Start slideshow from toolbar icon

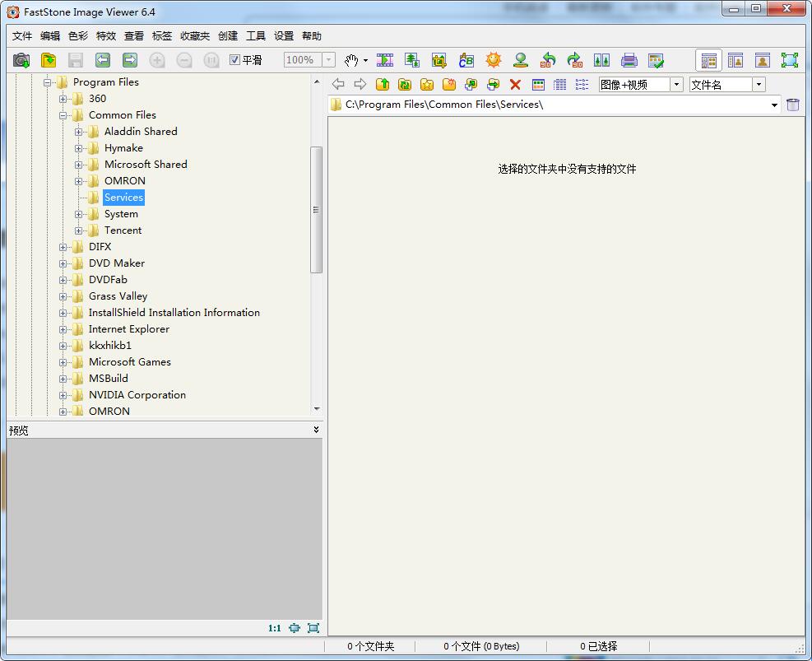tap(384, 60)
